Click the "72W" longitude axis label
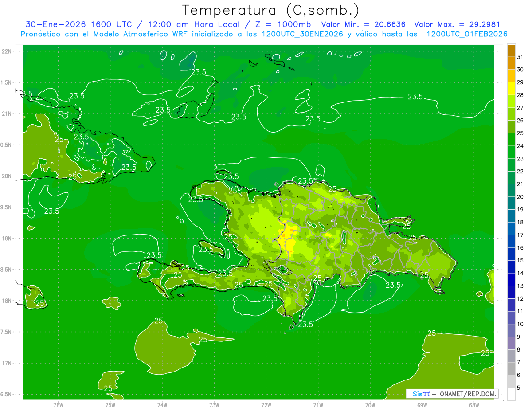The image size is (532, 411). coord(266,405)
